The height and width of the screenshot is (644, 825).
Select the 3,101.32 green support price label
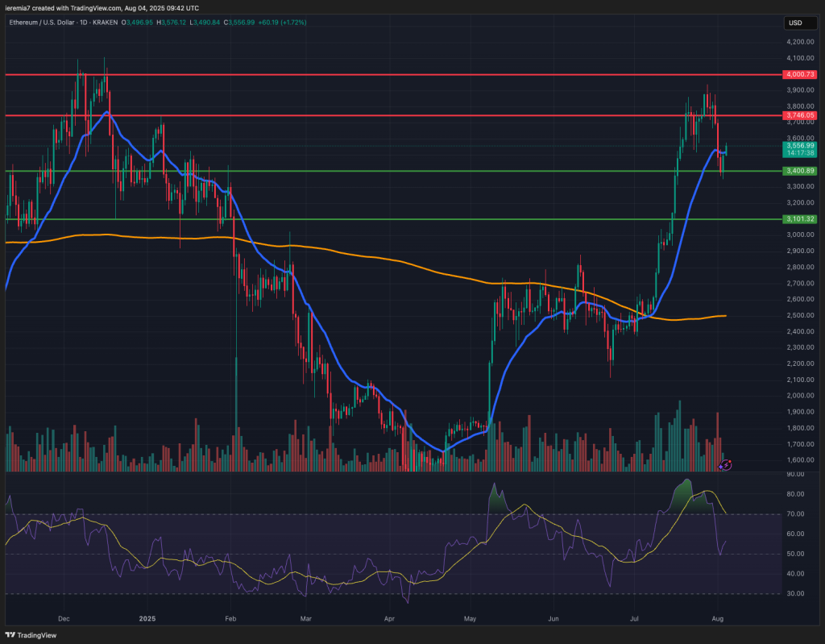800,219
